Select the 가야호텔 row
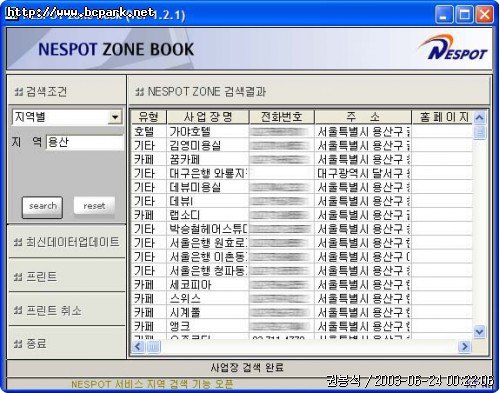The image size is (500, 393). click(x=302, y=132)
